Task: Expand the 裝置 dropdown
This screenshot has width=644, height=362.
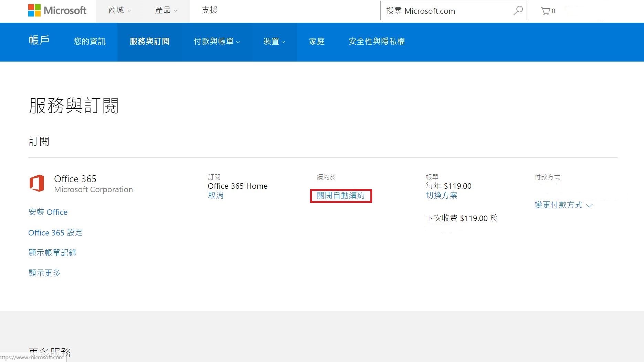Action: (274, 42)
